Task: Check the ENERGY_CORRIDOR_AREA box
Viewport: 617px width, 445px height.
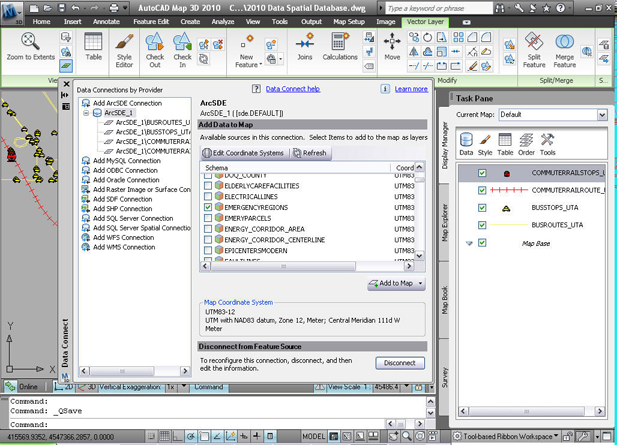Action: click(208, 229)
